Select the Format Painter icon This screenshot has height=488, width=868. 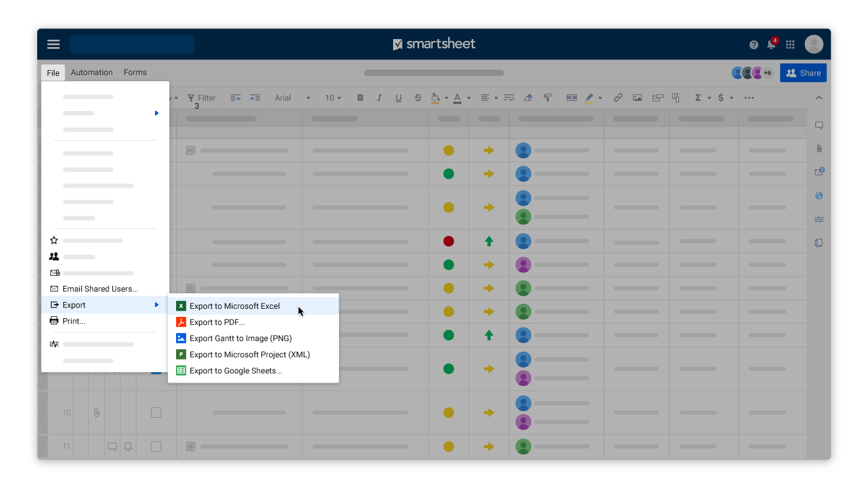[547, 98]
